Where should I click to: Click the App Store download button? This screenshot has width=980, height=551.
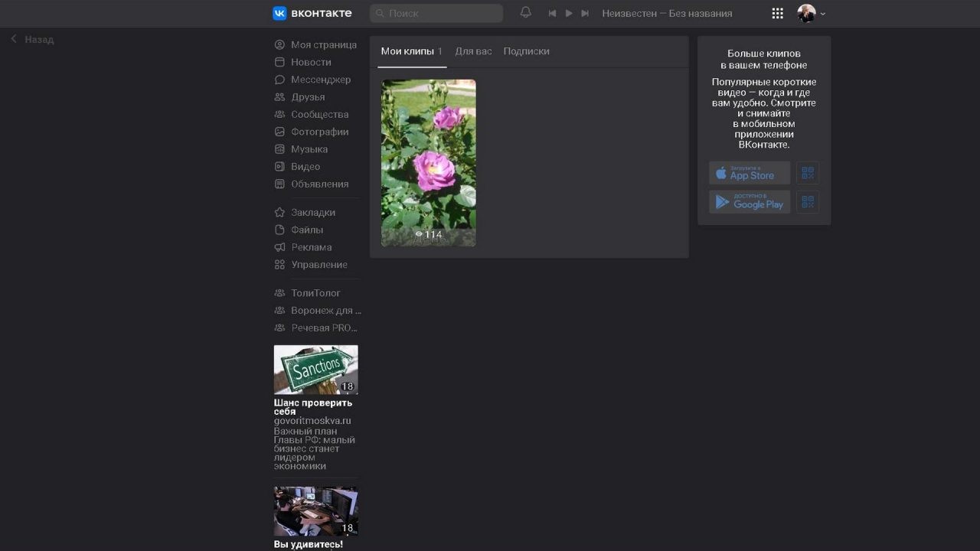point(750,173)
